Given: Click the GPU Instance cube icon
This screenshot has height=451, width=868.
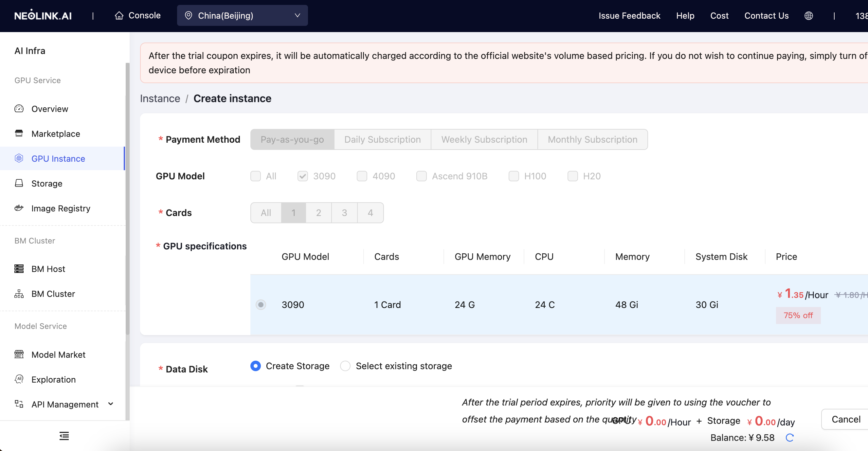Looking at the screenshot, I should click(x=19, y=158).
